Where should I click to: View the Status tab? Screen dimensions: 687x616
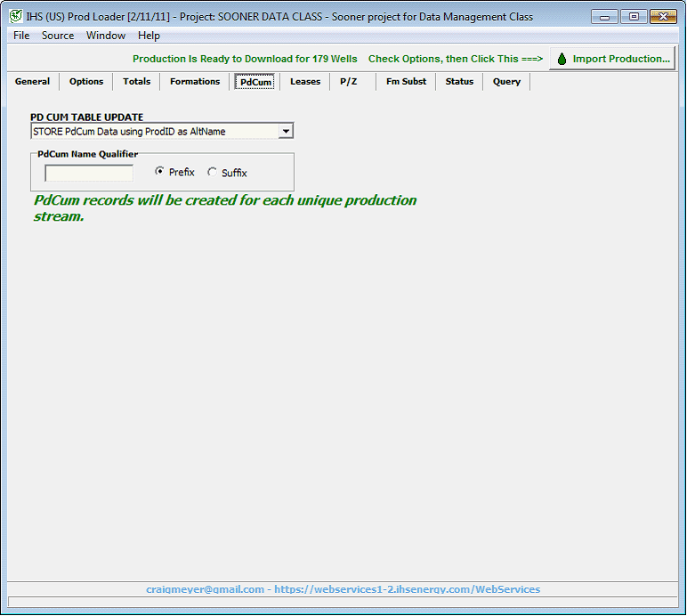(x=459, y=82)
